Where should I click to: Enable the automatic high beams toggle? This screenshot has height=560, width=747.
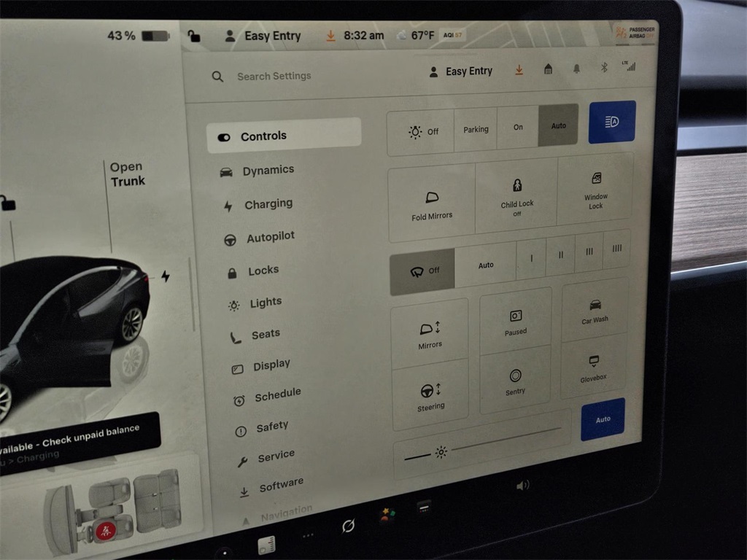(x=612, y=122)
